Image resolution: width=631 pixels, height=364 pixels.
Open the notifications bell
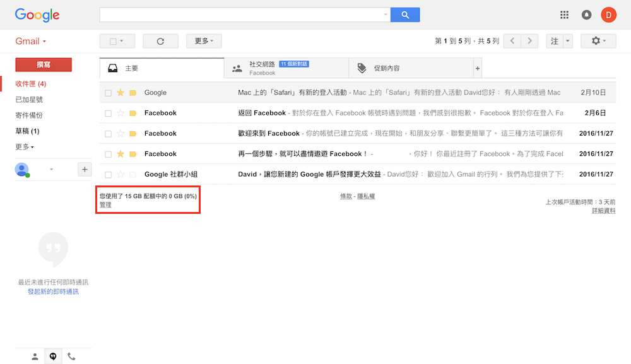click(x=586, y=15)
